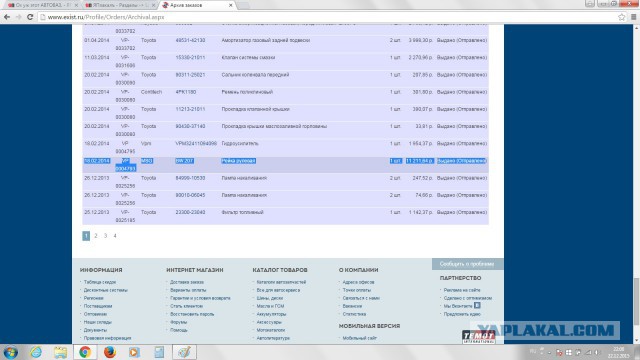This screenshot has width=640, height=360.
Task: Open the Варианты оплаты link
Action: pyautogui.click(x=188, y=290)
